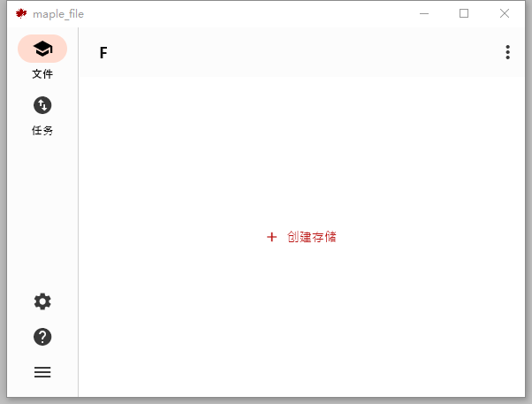Screen dimensions: 532x404
Task: Click the F heading in the header
Action: tap(103, 53)
